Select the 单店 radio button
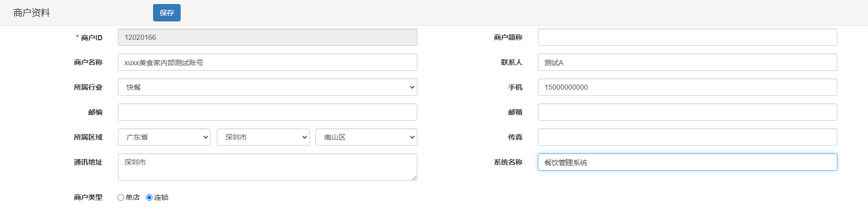The width and height of the screenshot is (868, 214). click(x=121, y=198)
